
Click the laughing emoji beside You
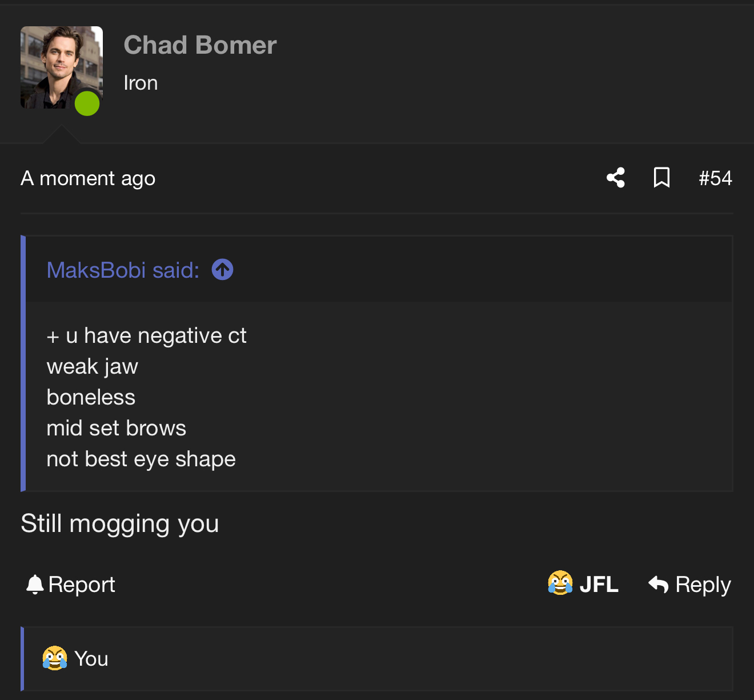(x=55, y=658)
